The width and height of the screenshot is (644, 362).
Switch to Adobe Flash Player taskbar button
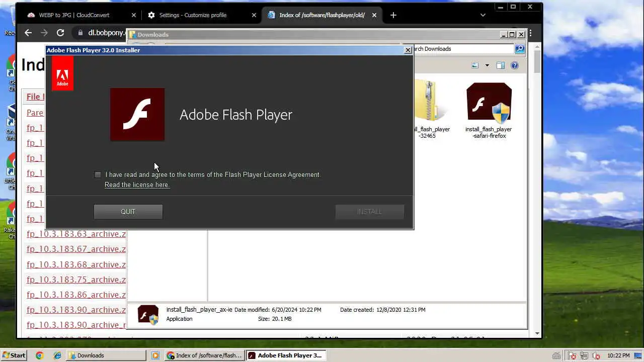coord(285,355)
